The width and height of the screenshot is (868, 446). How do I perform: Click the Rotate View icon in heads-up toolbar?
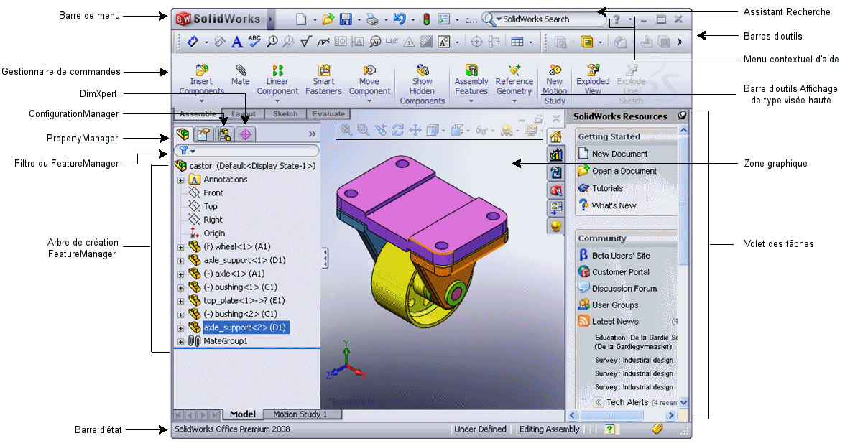[398, 130]
